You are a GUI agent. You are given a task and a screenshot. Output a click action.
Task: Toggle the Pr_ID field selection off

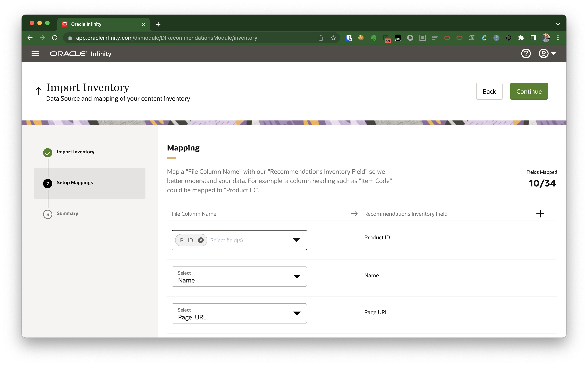pos(201,240)
